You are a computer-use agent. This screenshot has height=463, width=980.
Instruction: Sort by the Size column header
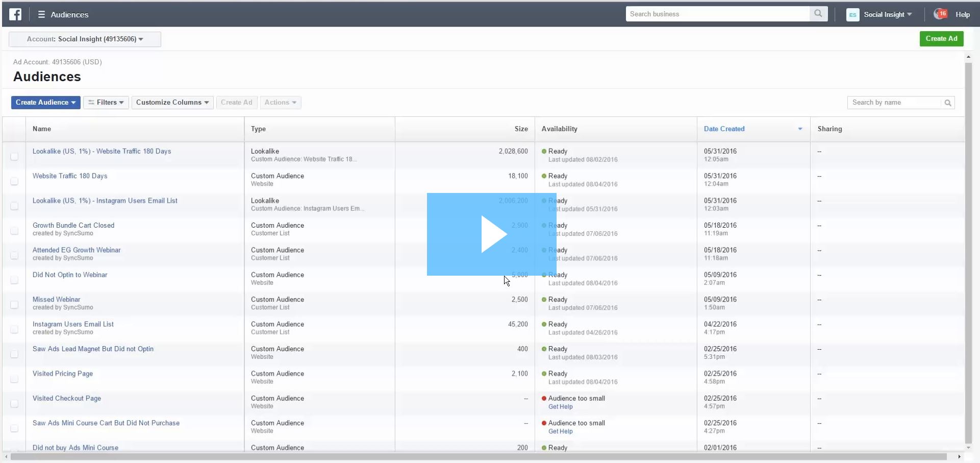point(521,129)
